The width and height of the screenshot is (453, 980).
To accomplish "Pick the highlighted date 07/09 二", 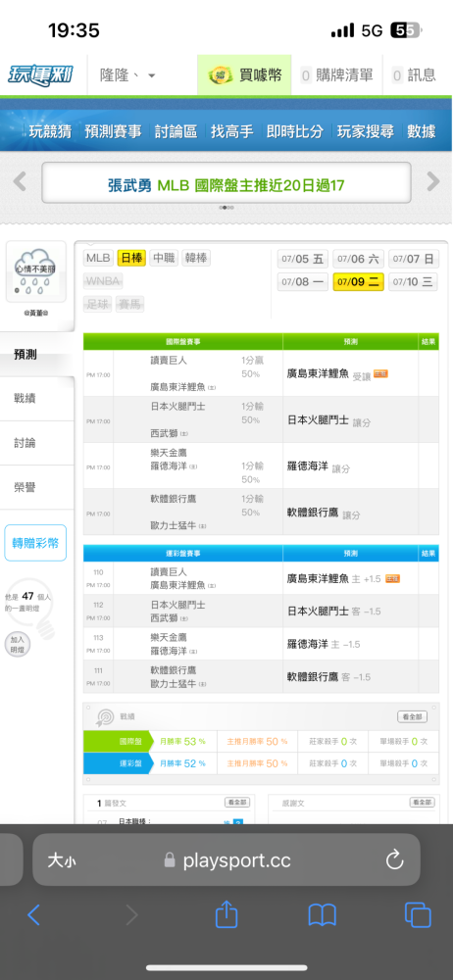I will (x=359, y=282).
